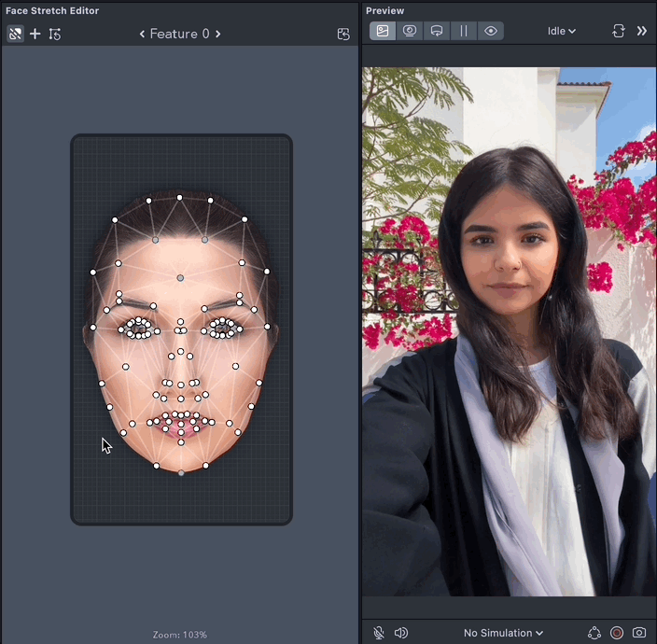Click the face reference icon in editor header
The height and width of the screenshot is (644, 657).
pos(343,34)
